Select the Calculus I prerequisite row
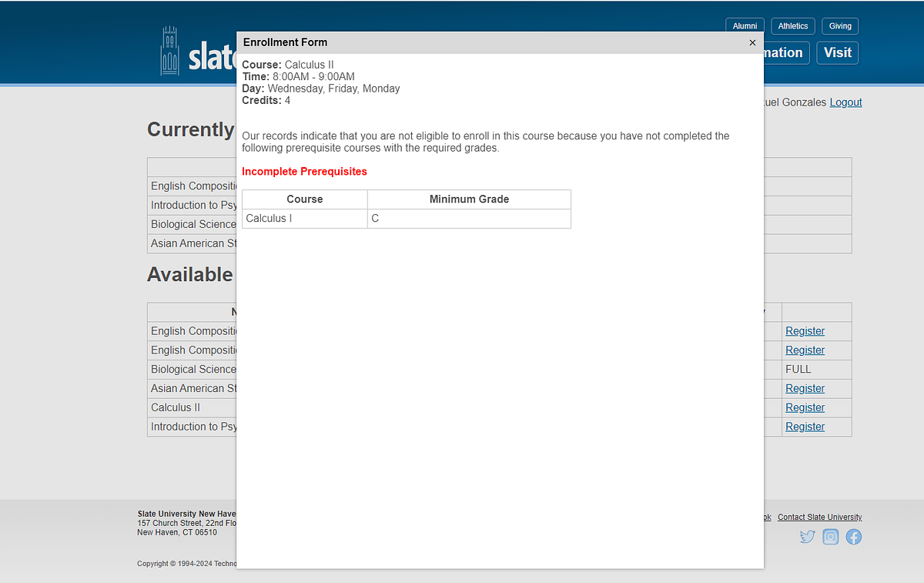924x583 pixels. (x=304, y=218)
